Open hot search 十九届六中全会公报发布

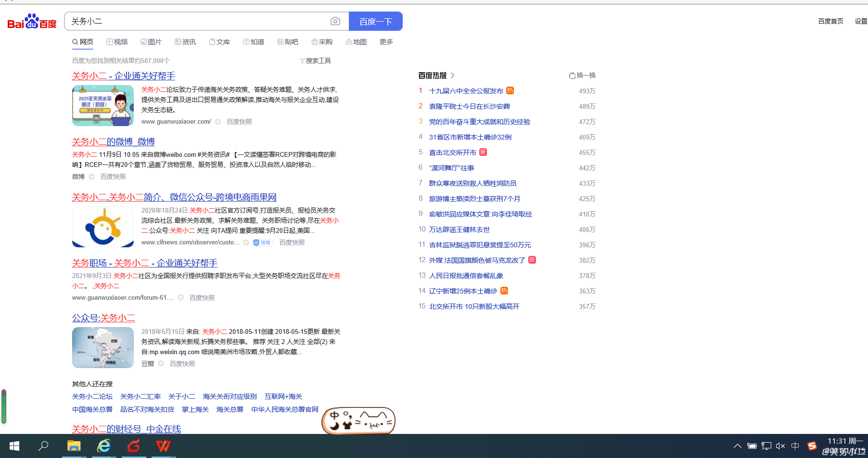466,91
